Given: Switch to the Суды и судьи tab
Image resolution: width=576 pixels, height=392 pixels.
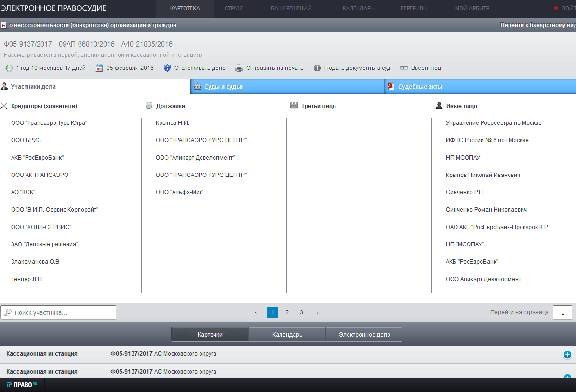Looking at the screenshot, I should [x=287, y=86].
